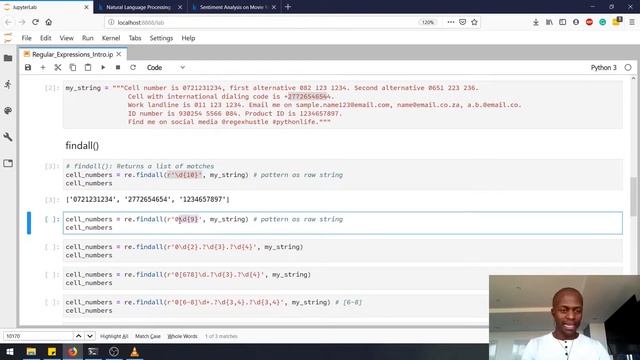Open the running terminals and kernels sidebar icon
Image resolution: width=640 pixels, height=360 pixels.
coord(8,84)
